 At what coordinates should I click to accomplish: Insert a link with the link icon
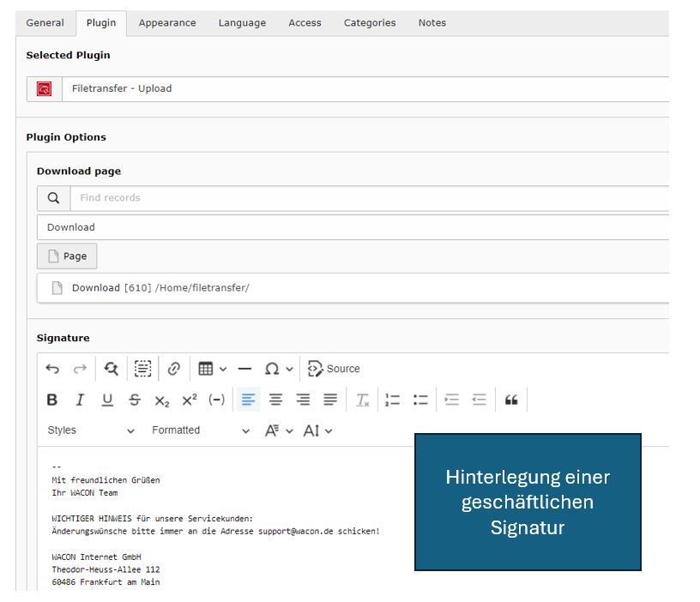coord(173,369)
